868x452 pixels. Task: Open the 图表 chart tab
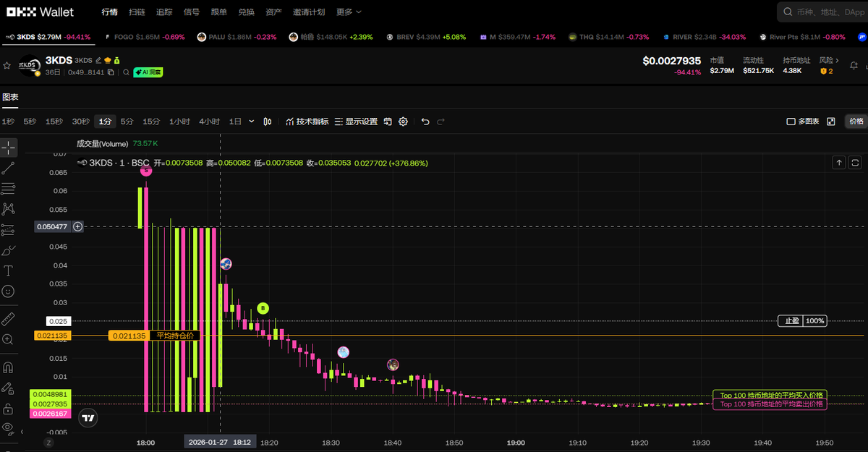pyautogui.click(x=10, y=97)
